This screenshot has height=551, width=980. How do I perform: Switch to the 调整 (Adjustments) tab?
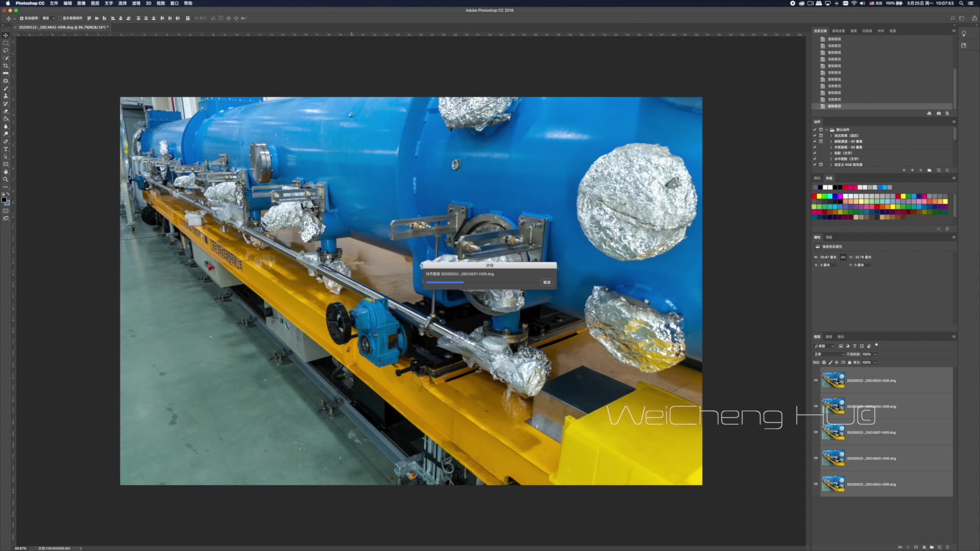click(829, 237)
